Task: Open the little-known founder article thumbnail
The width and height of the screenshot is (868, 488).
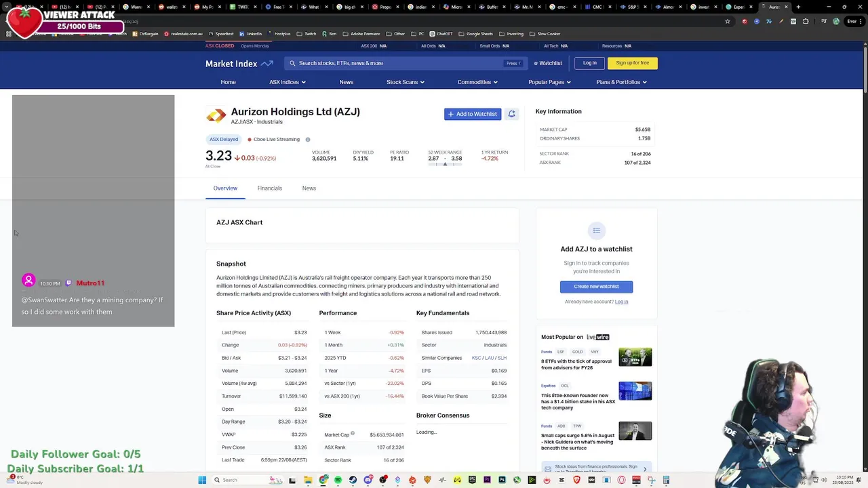Action: (x=635, y=391)
